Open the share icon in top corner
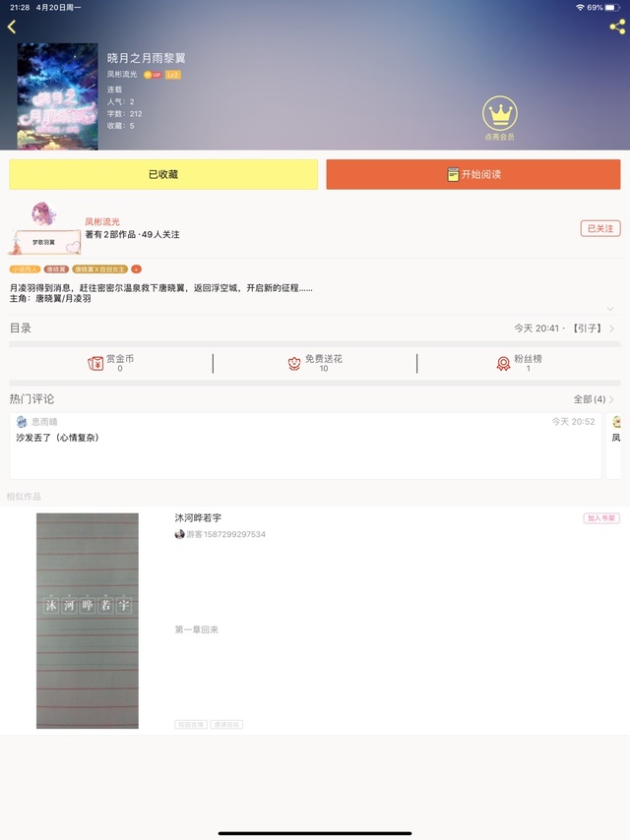The image size is (630, 840). (617, 27)
